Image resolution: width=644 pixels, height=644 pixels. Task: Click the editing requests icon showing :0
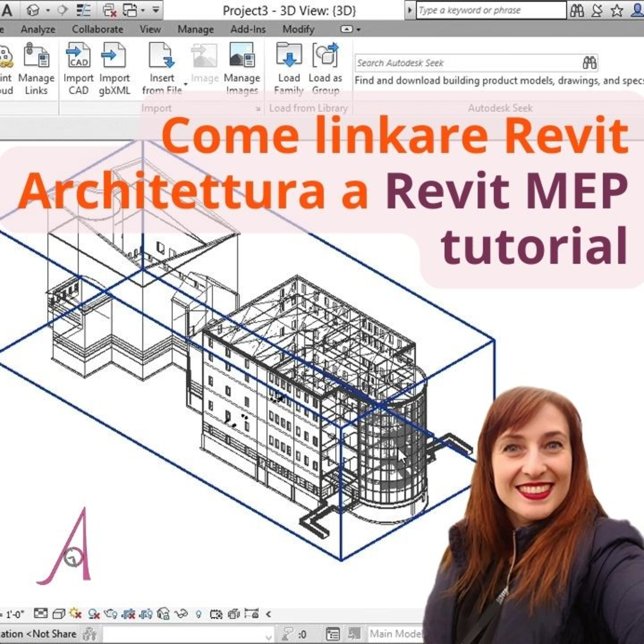[x=294, y=634]
